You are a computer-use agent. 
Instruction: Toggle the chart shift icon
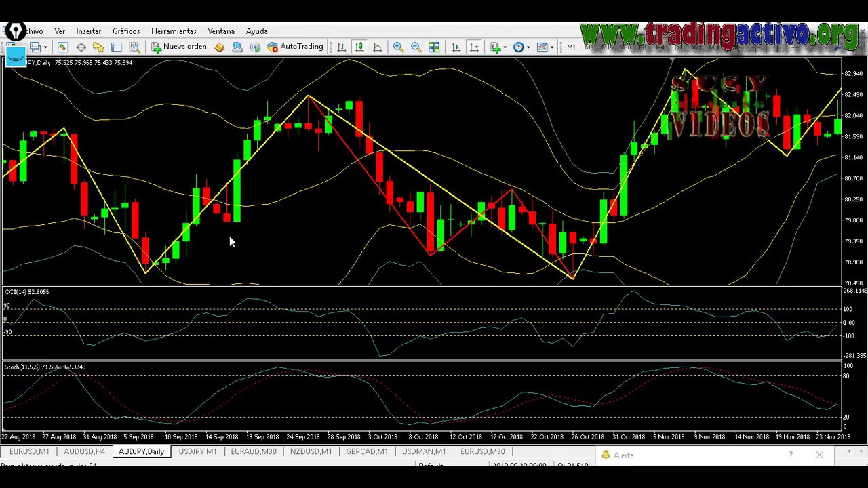click(x=474, y=47)
